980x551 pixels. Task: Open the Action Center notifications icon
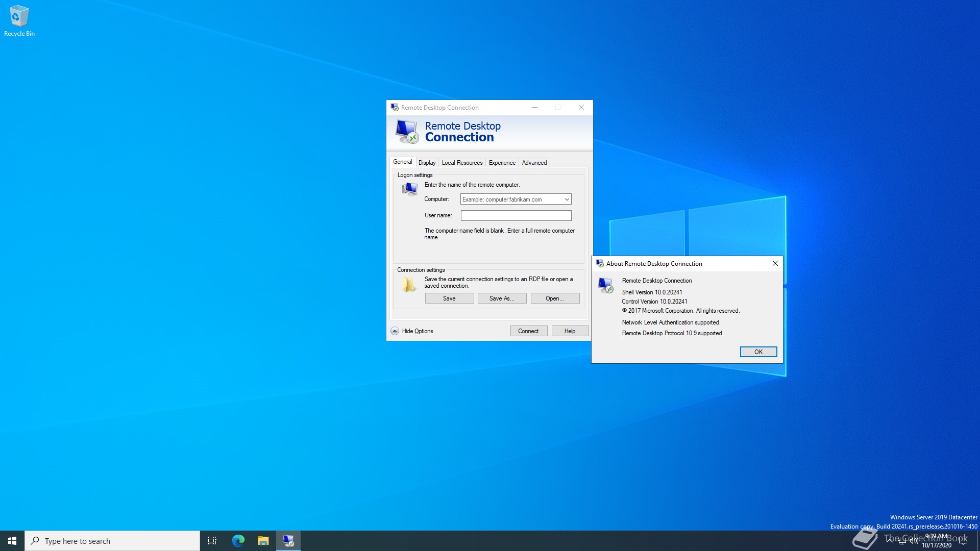963,541
